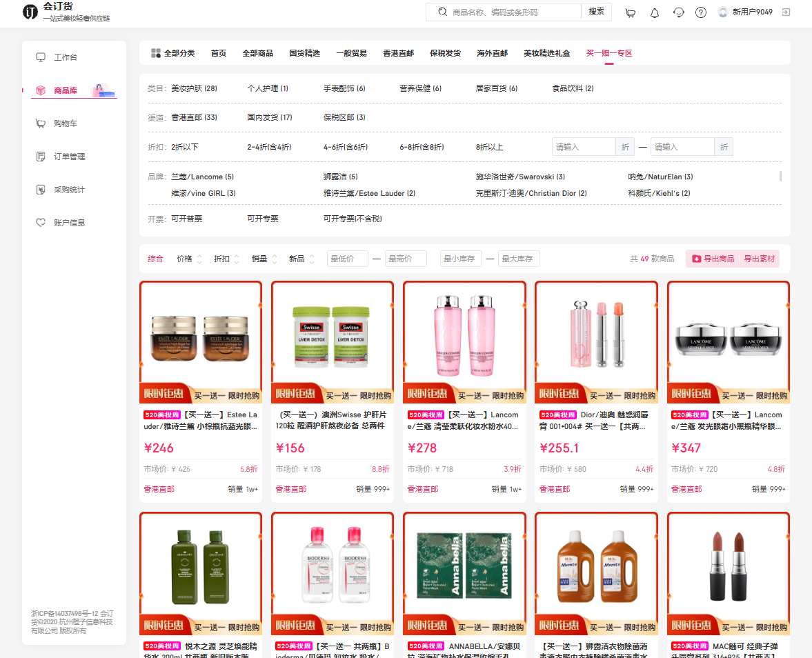Filter by invoice type 可开普票
This screenshot has height=658, width=812.
point(187,219)
